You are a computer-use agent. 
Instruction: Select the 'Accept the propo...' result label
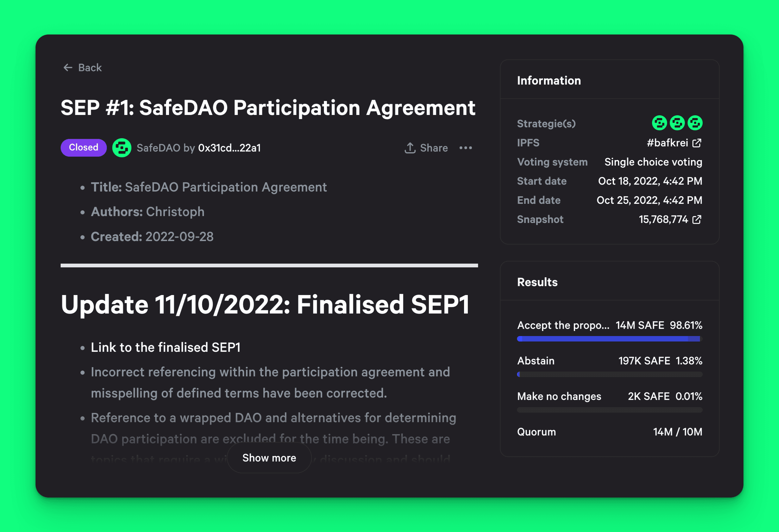(563, 325)
